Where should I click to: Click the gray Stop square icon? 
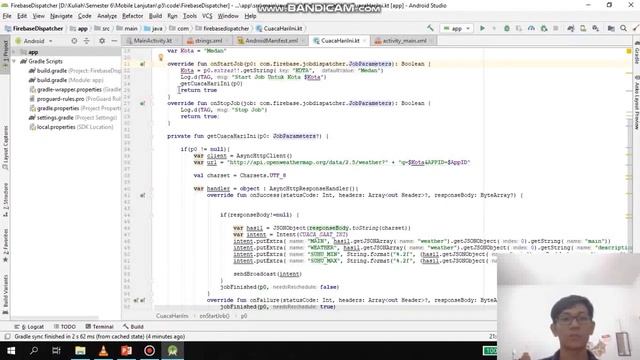click(x=556, y=28)
